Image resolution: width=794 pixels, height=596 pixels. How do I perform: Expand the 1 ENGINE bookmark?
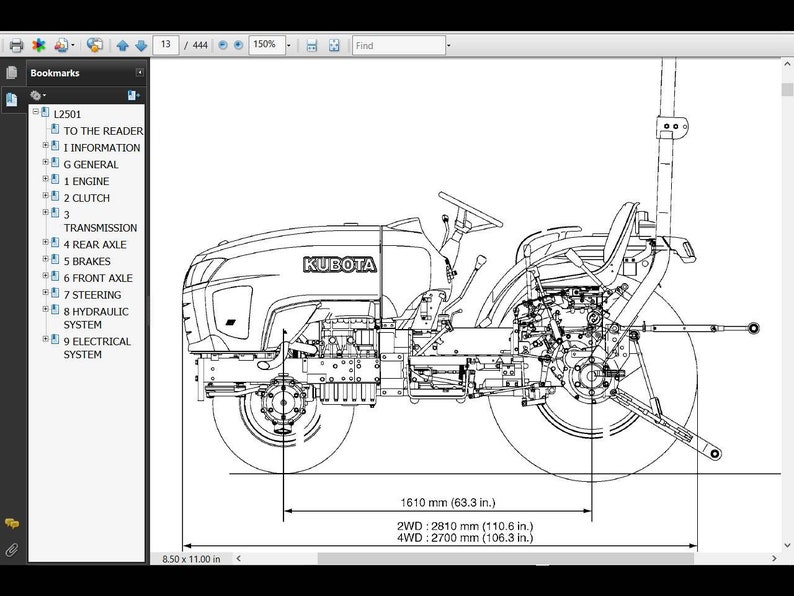pyautogui.click(x=46, y=179)
